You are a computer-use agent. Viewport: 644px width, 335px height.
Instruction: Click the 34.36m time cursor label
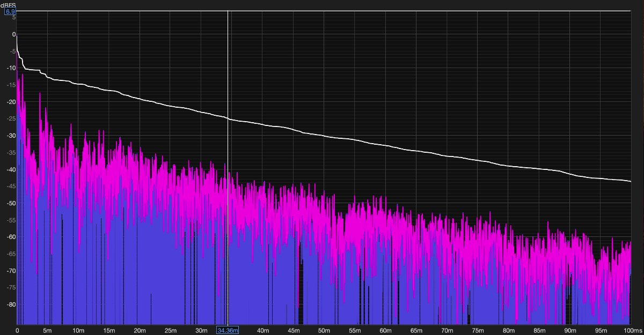[228, 330]
